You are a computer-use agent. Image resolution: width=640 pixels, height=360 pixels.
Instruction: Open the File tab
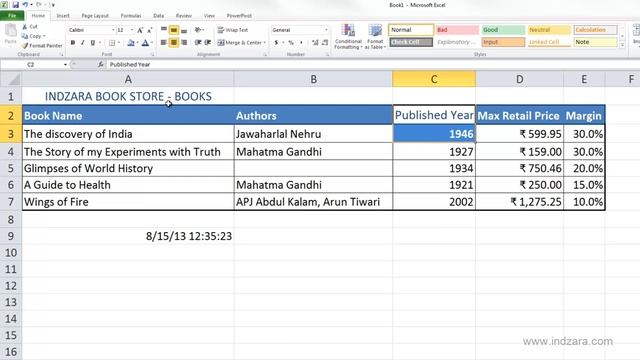[12, 16]
